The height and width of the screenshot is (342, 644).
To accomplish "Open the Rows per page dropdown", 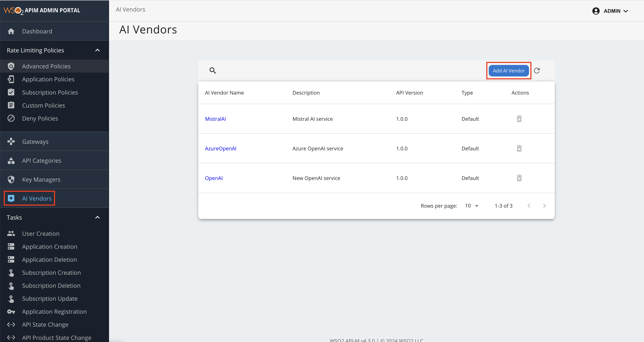I will click(471, 206).
